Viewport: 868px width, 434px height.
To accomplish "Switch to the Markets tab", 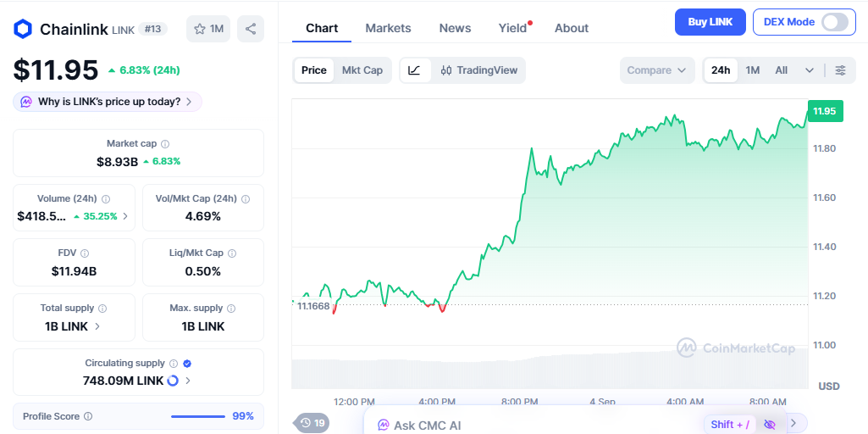I will coord(388,28).
